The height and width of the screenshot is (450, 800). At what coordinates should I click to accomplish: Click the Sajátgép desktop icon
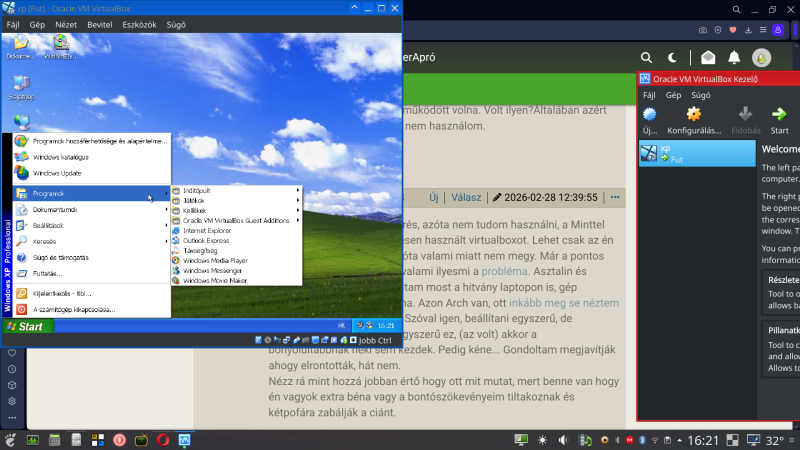click(x=21, y=87)
